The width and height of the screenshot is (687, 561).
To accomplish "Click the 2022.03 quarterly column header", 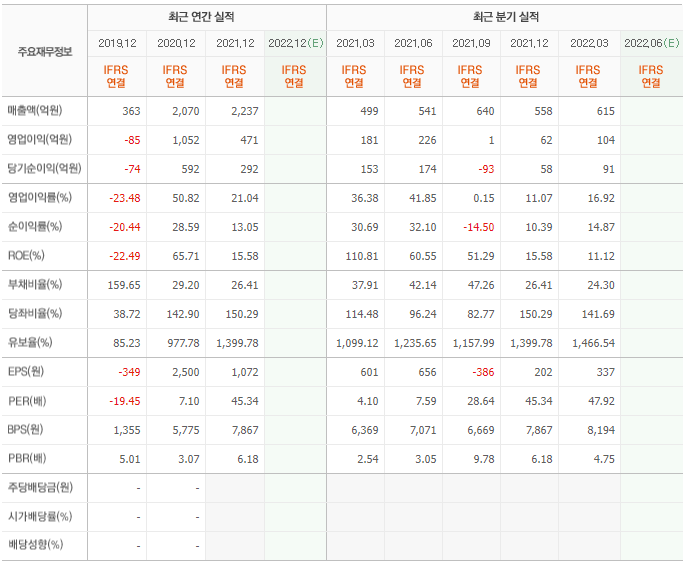I will [589, 43].
